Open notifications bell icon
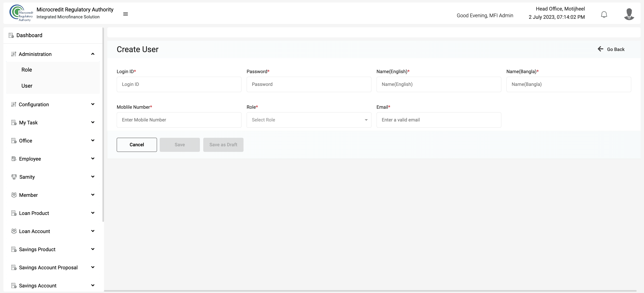 (604, 15)
